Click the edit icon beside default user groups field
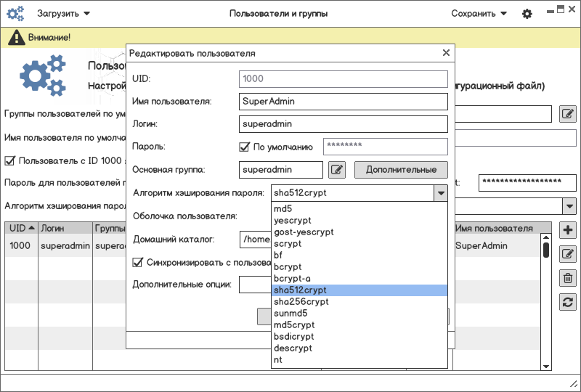The height and width of the screenshot is (392, 581). (x=568, y=114)
